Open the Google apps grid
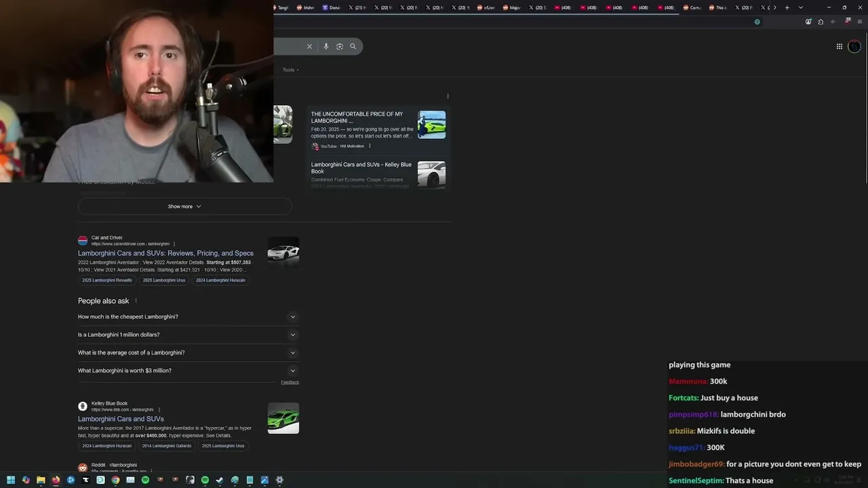The width and height of the screenshot is (868, 488). [840, 46]
